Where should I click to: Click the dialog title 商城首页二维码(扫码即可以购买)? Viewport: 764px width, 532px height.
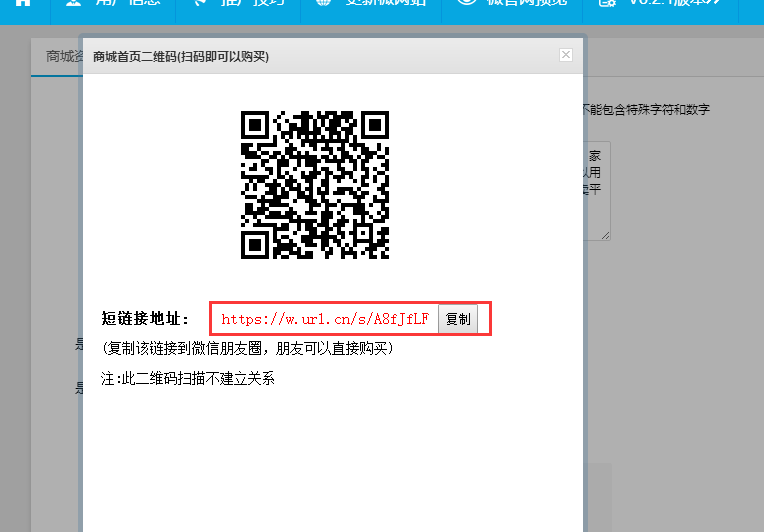tap(181, 57)
